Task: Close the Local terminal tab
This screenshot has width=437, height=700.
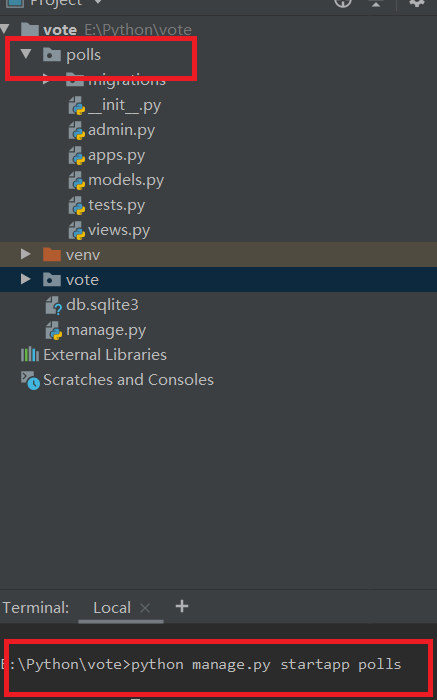Action: coord(145,608)
